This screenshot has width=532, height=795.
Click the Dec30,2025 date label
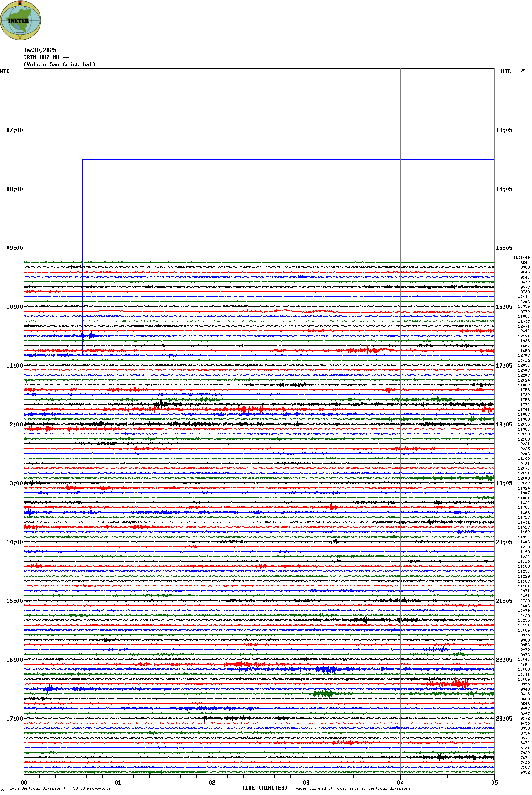[x=40, y=50]
